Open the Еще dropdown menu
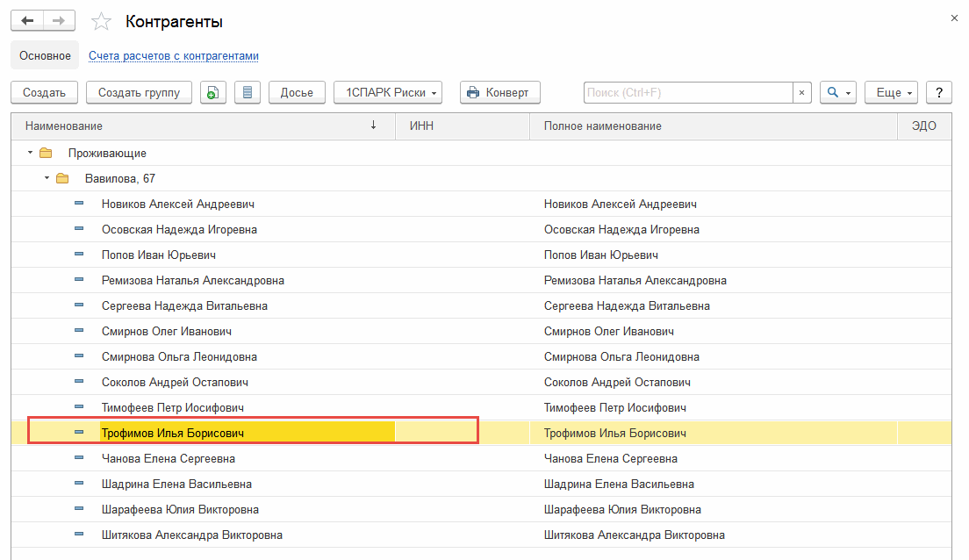Image resolution: width=969 pixels, height=560 pixels. (891, 92)
